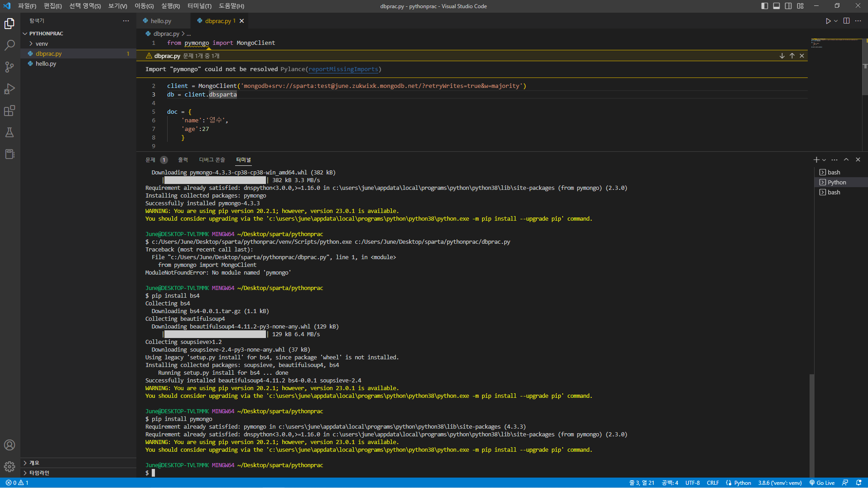The width and height of the screenshot is (868, 488).
Task: Switch to the 디버그 콘솔 panel tab
Action: [212, 160]
